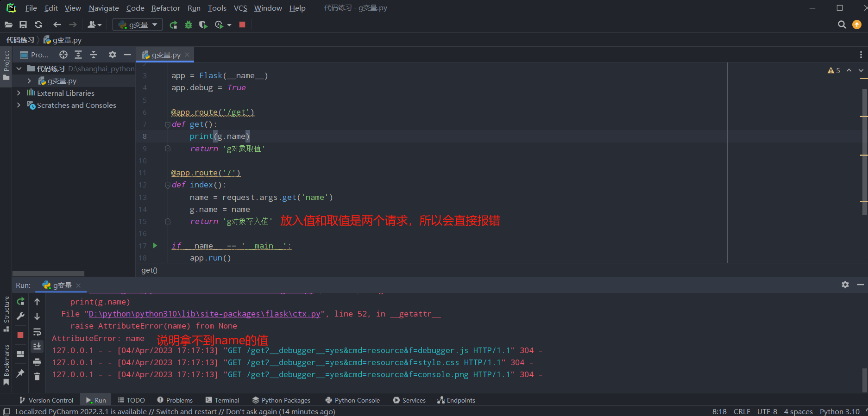Open Run panel settings gear
The height and width of the screenshot is (416, 868).
pos(845,285)
